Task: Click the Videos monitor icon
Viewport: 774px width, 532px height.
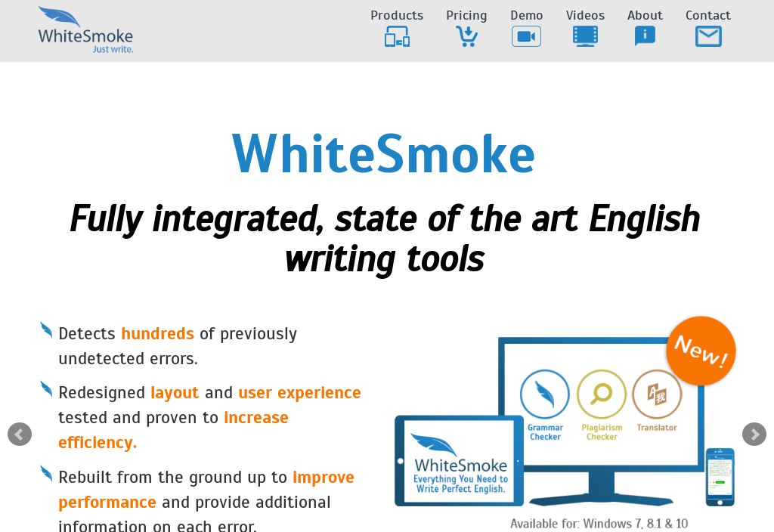Action: pos(585,36)
